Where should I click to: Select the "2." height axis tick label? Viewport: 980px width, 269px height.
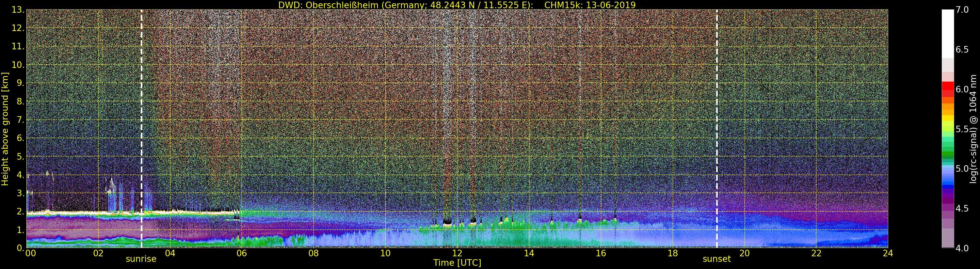coord(21,211)
